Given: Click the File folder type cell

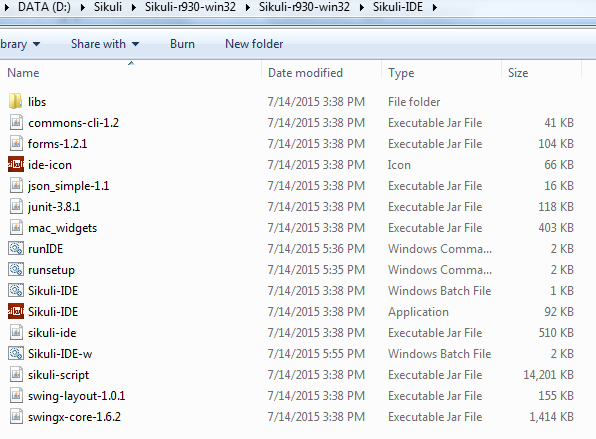Looking at the screenshot, I should coord(414,102).
